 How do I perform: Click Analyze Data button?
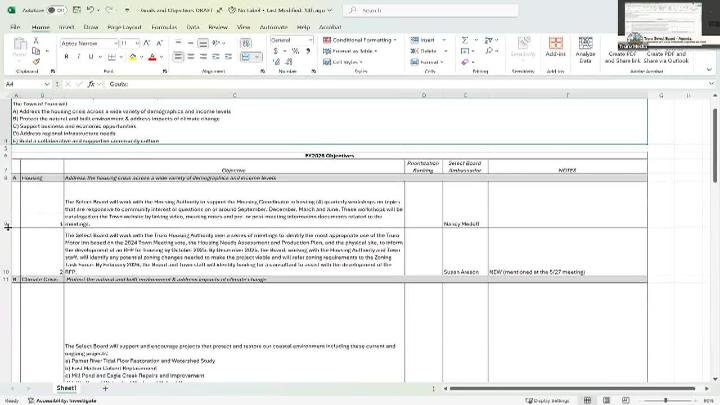click(x=585, y=50)
